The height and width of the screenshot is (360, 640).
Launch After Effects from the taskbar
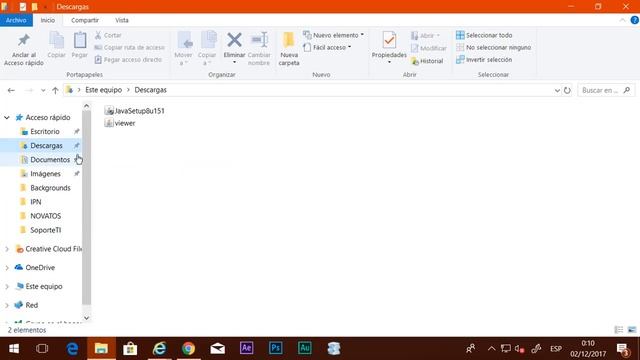(x=247, y=348)
